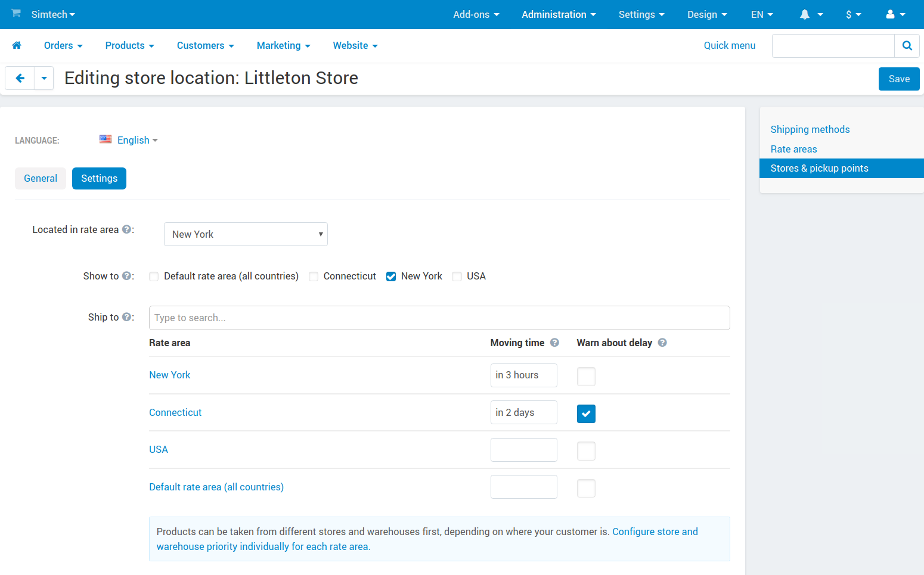Click help icon next to Ship to

[126, 317]
